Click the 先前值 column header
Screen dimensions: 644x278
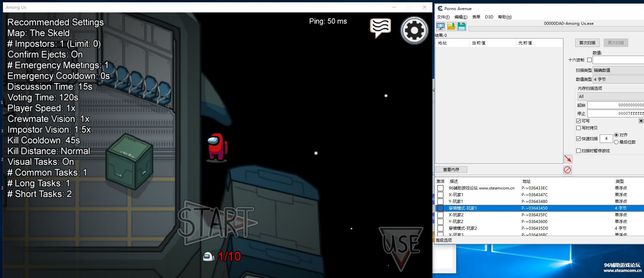(x=539, y=43)
